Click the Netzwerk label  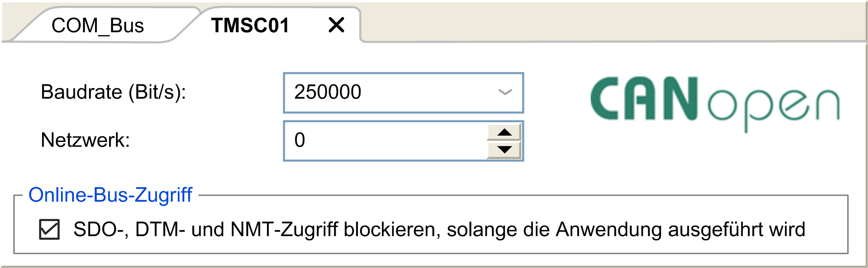click(85, 140)
